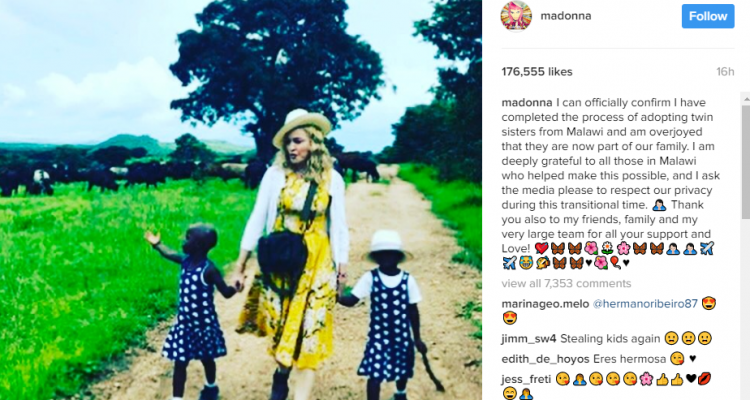The width and height of the screenshot is (750, 400).
Task: Open madonna's profile avatar picture
Action: click(516, 16)
